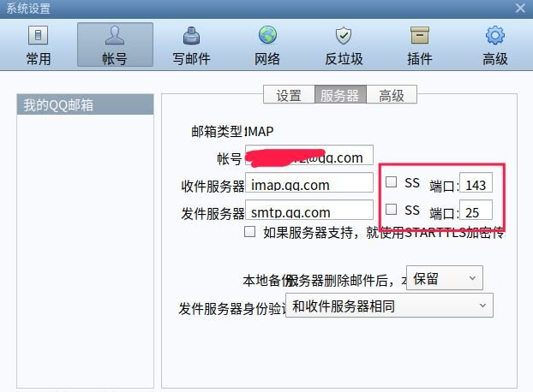Viewport: 533px width, 392px height.
Task: Open the 常用 general settings section
Action: pos(39,45)
